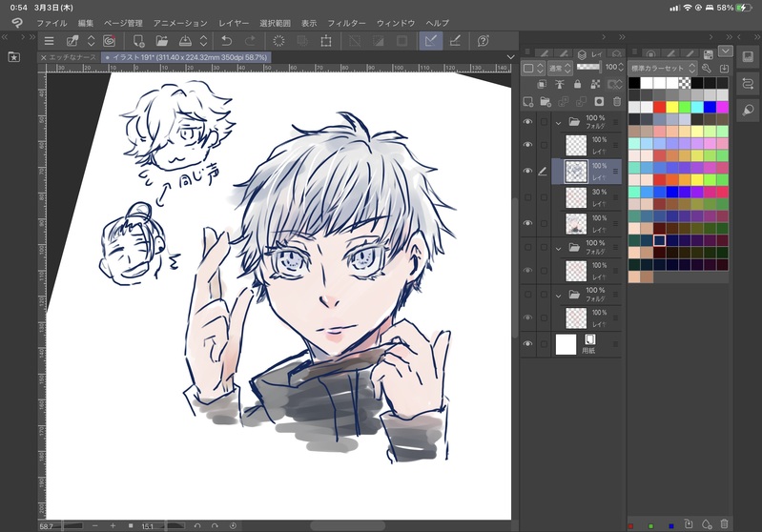762x532 pixels.
Task: Redo with the forward arrow icon
Action: [250, 41]
